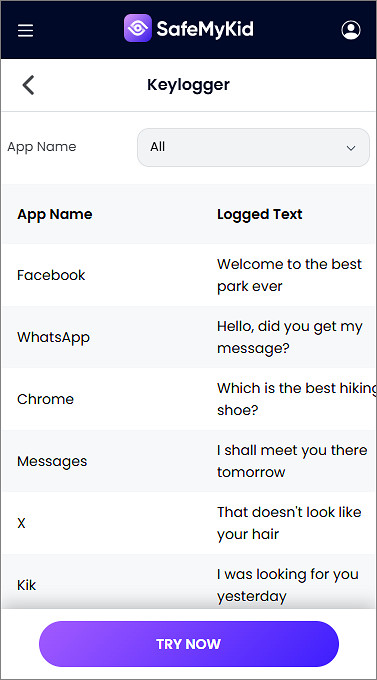The height and width of the screenshot is (680, 377).
Task: Open 'Hello, did you get my message?' text
Action: pos(289,337)
